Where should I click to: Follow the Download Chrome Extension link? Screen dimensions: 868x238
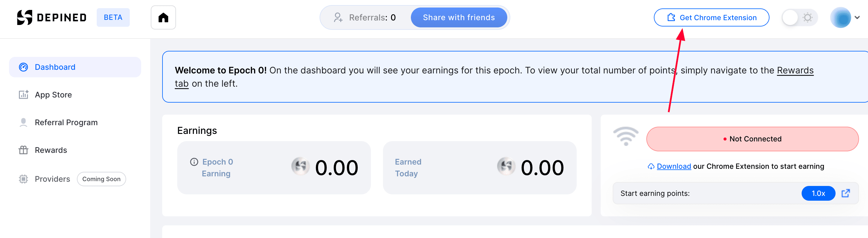coord(674,166)
